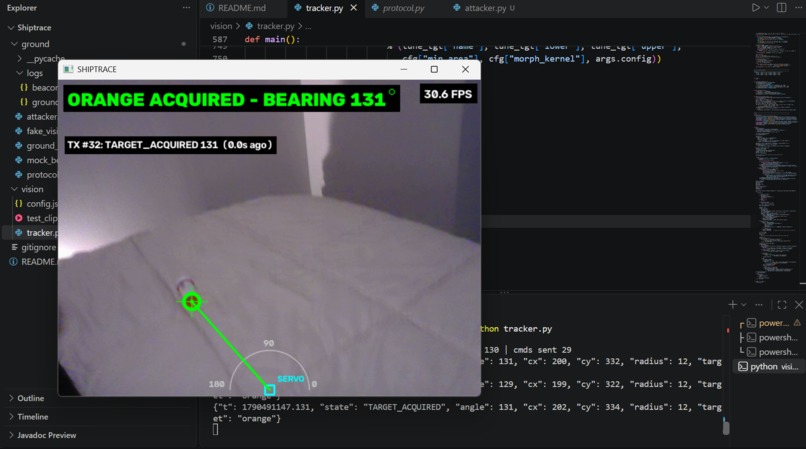
Task: Close the tracker.py tab
Action: [354, 8]
